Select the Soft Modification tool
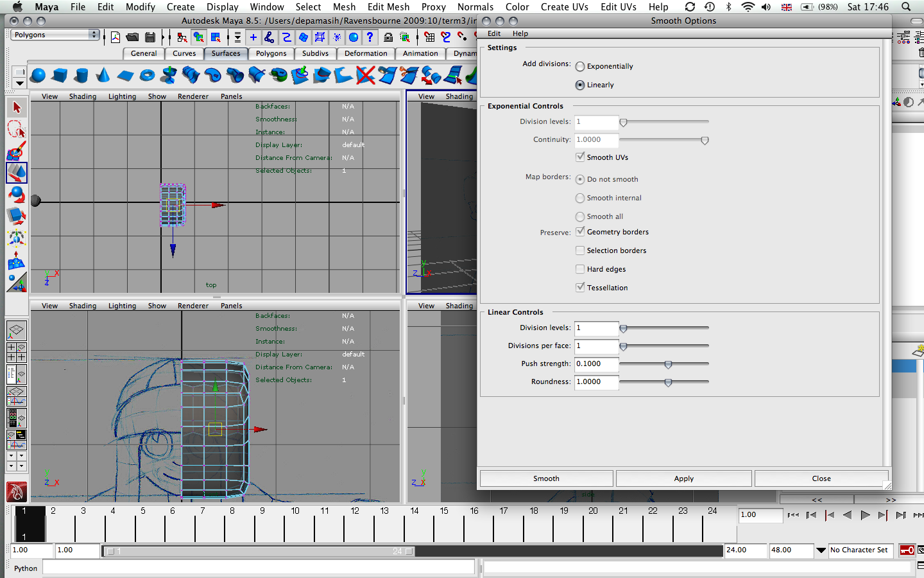Viewport: 924px width, 578px height. point(17,260)
